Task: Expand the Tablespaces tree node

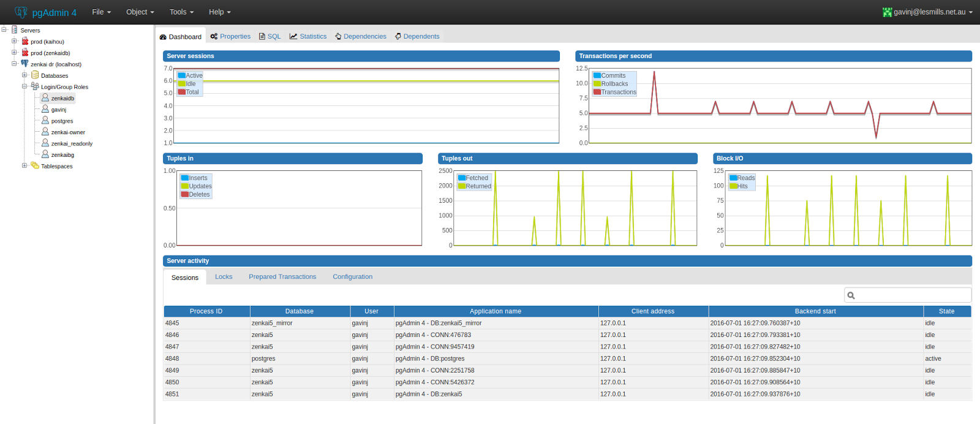Action: point(24,165)
